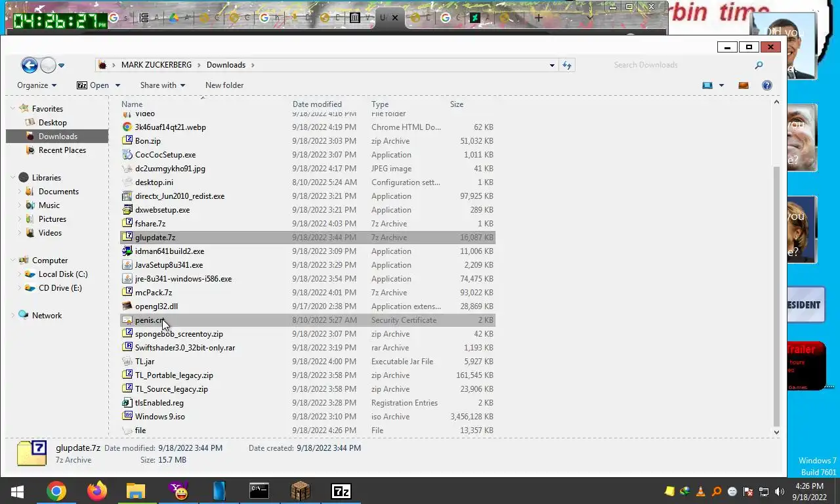Open CD Drive (E:) in the sidebar

point(60,288)
